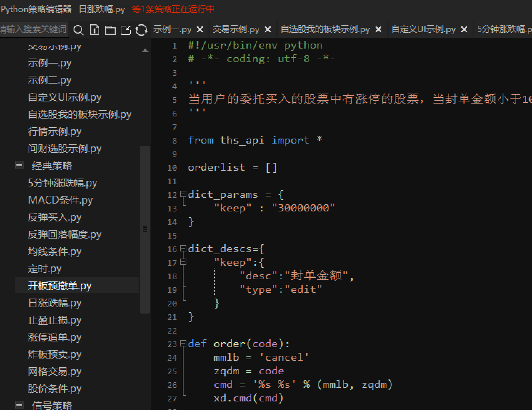The width and height of the screenshot is (532, 410).
Task: Close the 示例一.py tab
Action: pos(200,29)
